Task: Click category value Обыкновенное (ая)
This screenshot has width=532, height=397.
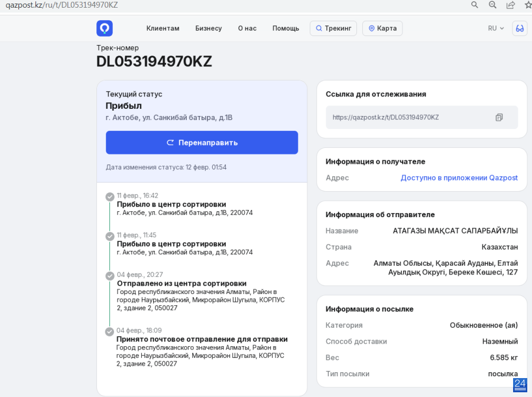Action: click(484, 325)
